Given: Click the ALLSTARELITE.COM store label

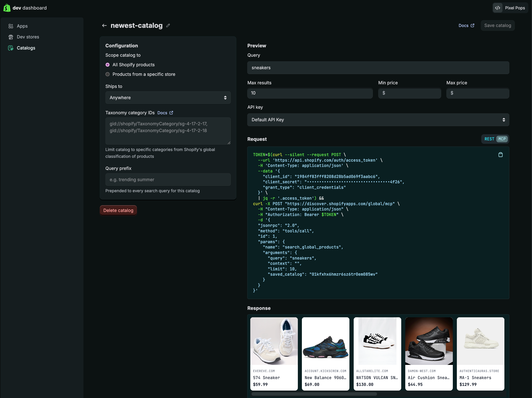Looking at the screenshot, I should click(x=372, y=371).
